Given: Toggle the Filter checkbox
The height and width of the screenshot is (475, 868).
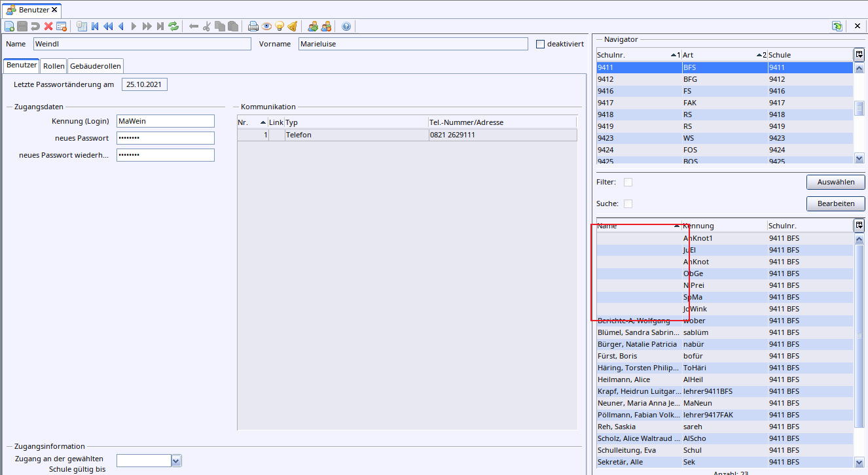Looking at the screenshot, I should coord(628,182).
